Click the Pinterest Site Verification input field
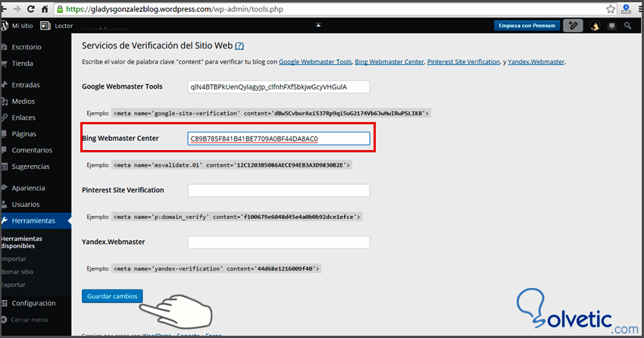This screenshot has width=644, height=338. 279,190
